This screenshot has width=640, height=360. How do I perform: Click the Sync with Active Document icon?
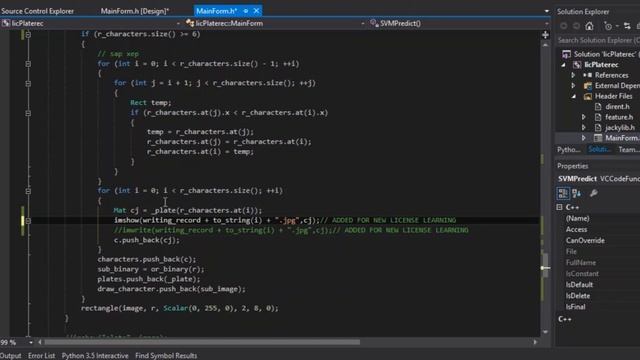pyautogui.click(x=627, y=26)
